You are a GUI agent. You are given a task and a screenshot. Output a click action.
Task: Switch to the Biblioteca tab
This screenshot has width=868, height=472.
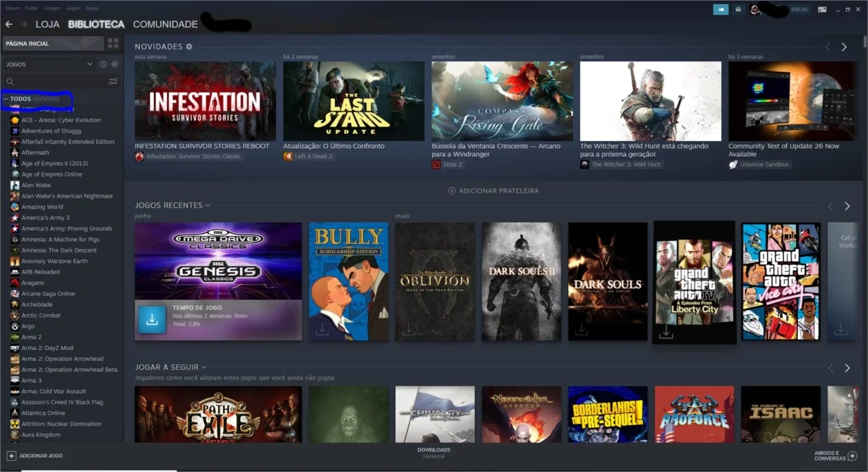[x=96, y=24]
